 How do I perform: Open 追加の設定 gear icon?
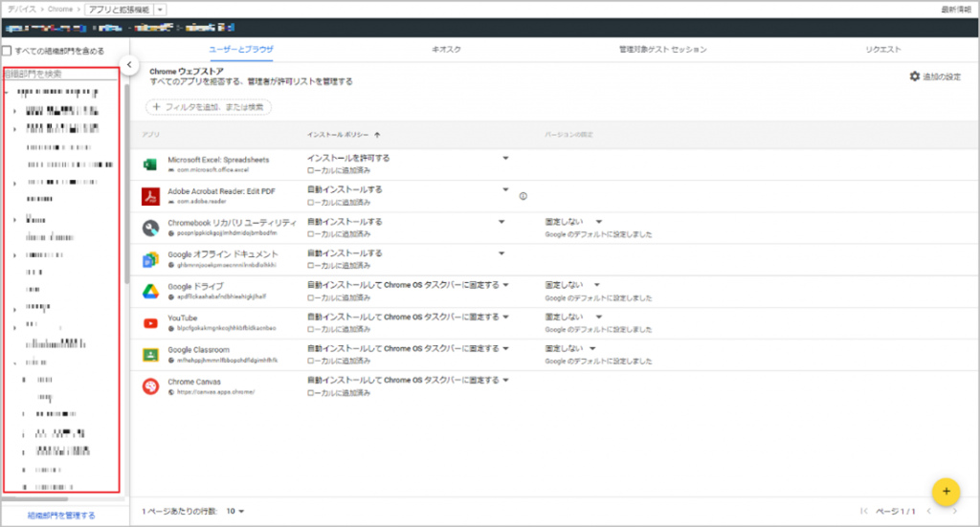click(914, 77)
